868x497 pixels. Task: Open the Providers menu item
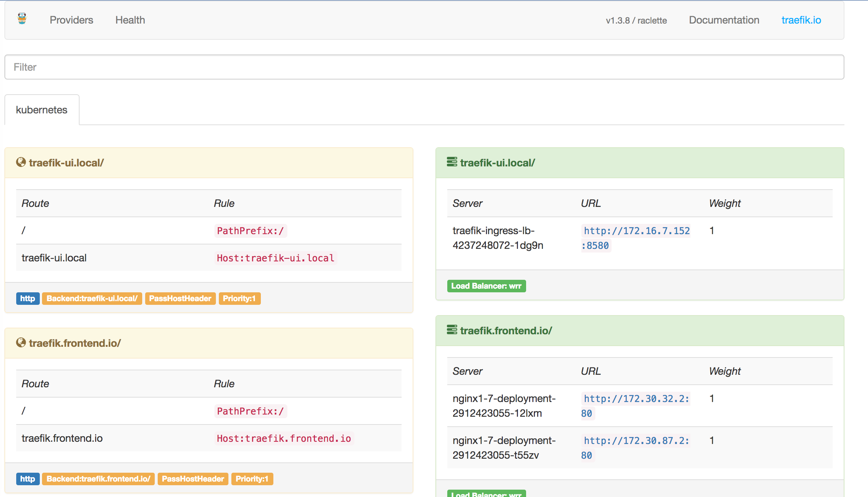pyautogui.click(x=71, y=20)
